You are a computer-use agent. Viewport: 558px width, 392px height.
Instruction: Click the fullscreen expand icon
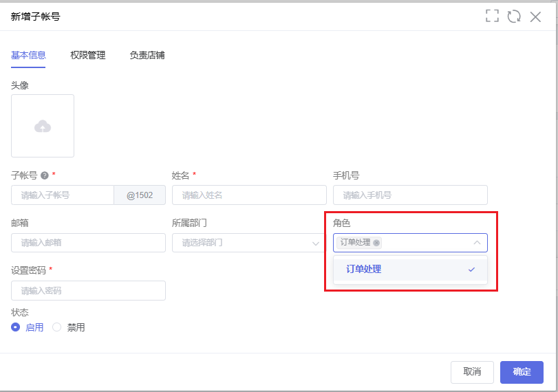click(x=492, y=16)
